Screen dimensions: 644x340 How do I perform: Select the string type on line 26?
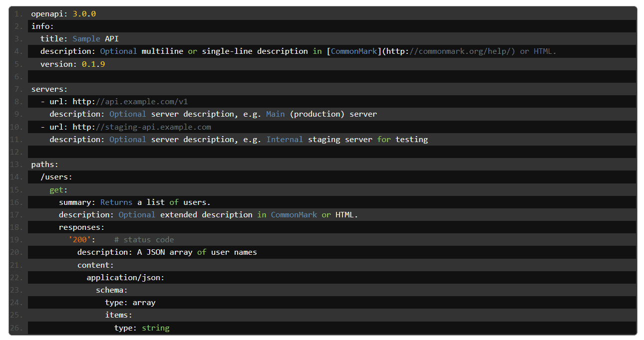tap(155, 328)
